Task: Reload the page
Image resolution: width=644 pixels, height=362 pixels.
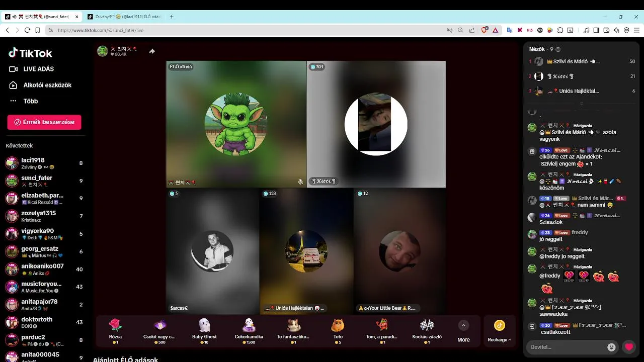Action: [27, 30]
